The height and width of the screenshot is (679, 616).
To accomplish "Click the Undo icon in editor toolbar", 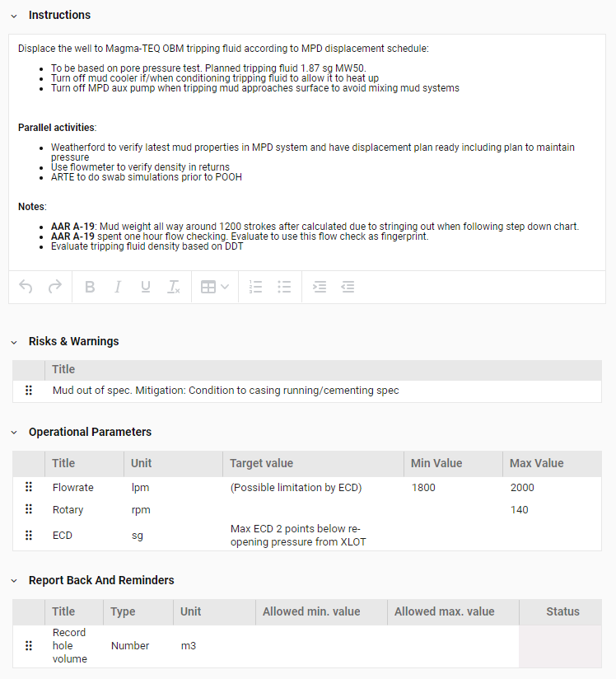I will [26, 287].
